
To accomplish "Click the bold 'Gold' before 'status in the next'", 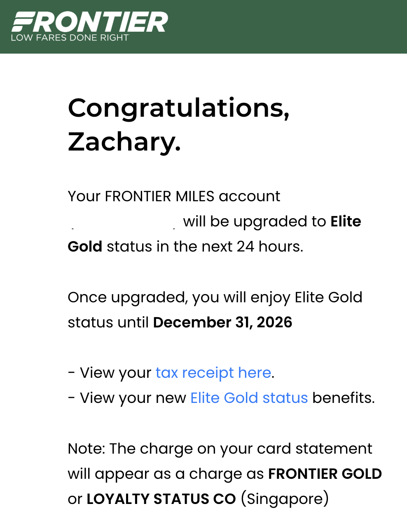I will click(x=85, y=247).
